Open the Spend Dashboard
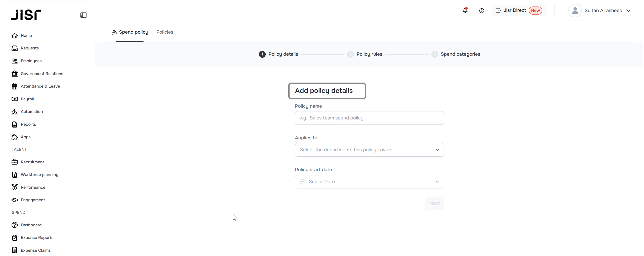This screenshot has height=256, width=644. (31, 225)
